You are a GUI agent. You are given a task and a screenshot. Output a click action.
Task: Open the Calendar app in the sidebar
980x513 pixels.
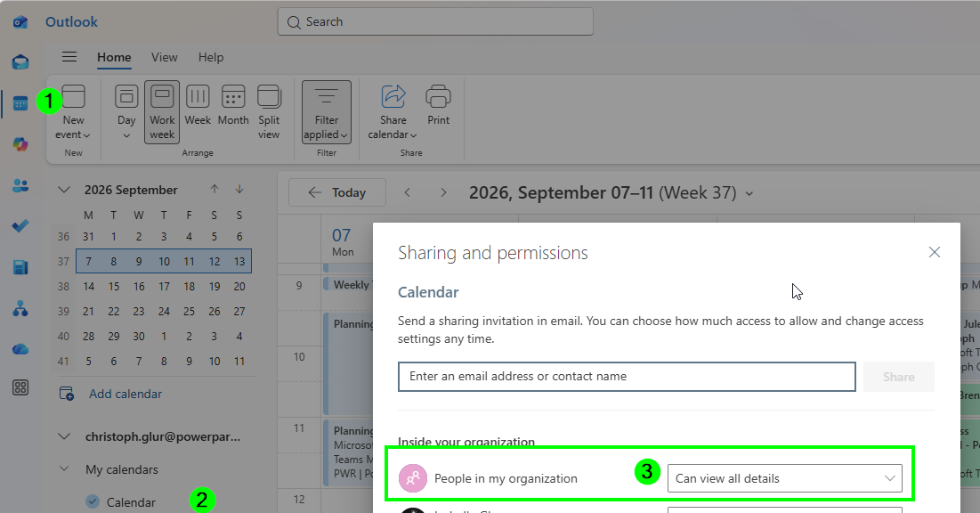pos(20,103)
